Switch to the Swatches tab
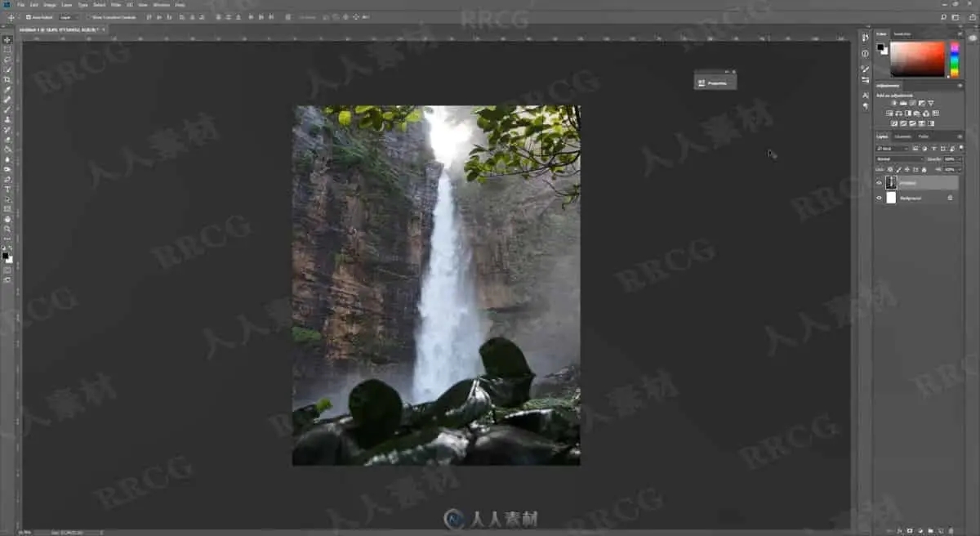This screenshot has height=536, width=980. [902, 33]
